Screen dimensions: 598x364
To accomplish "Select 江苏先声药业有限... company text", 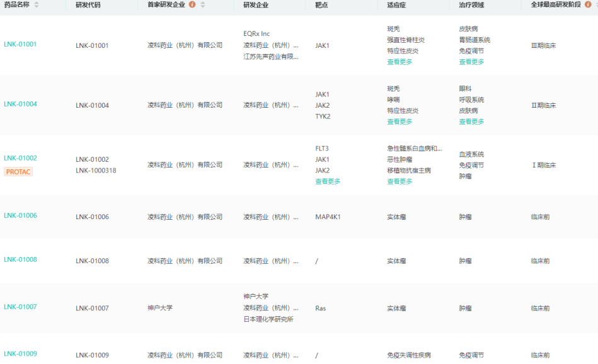I will coord(271,57).
